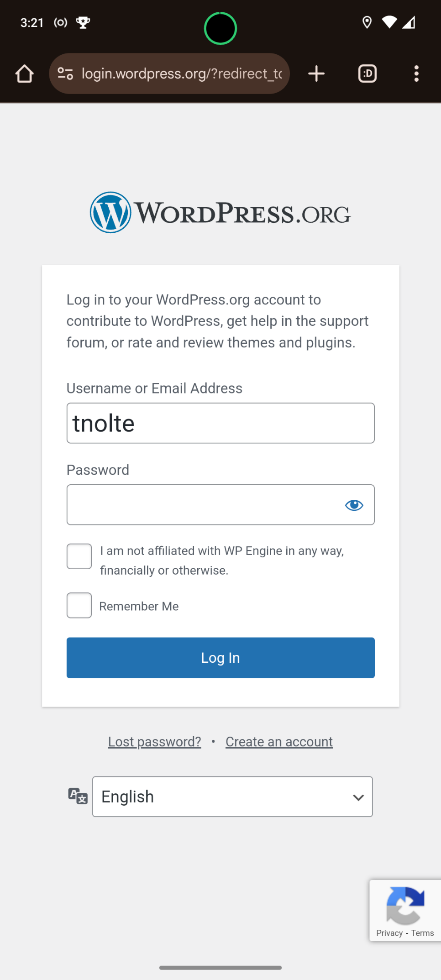This screenshot has height=980, width=441.
Task: Follow the Create an account link
Action: 279,742
